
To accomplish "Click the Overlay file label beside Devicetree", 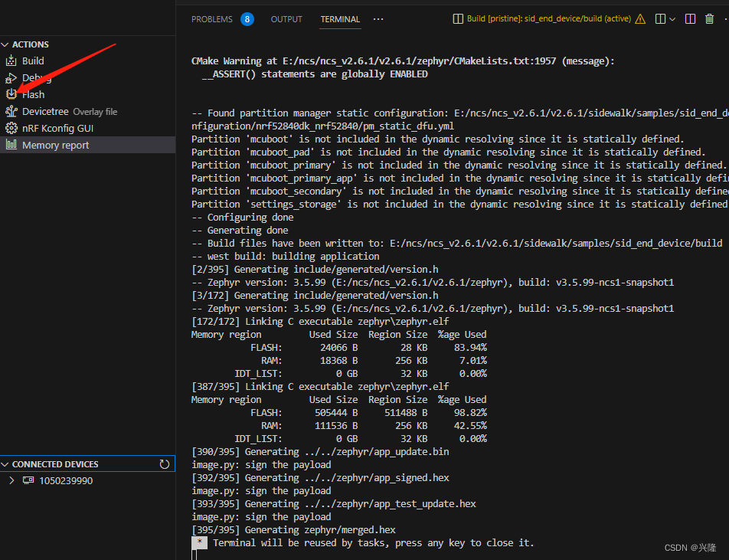I will pos(95,112).
